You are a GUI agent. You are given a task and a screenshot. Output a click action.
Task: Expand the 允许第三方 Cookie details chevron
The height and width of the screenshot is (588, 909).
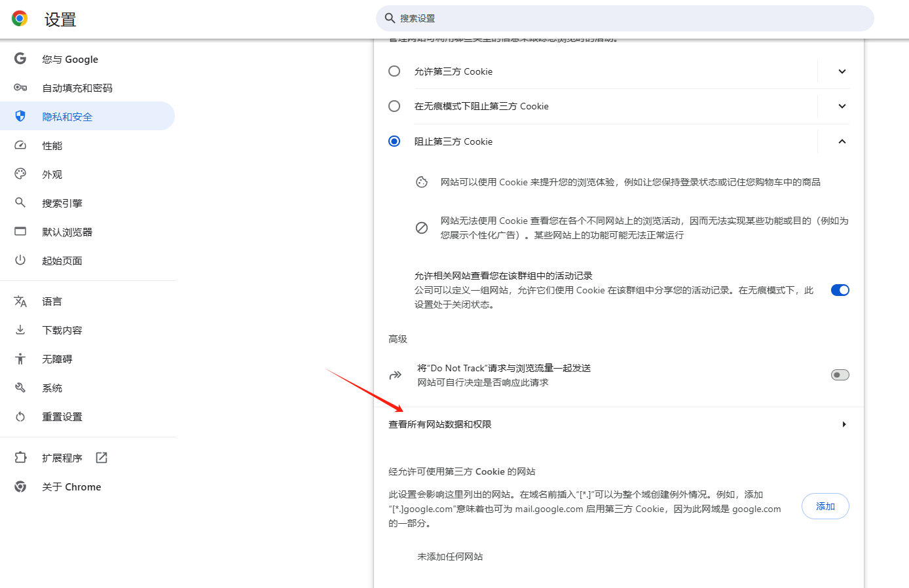(x=842, y=71)
